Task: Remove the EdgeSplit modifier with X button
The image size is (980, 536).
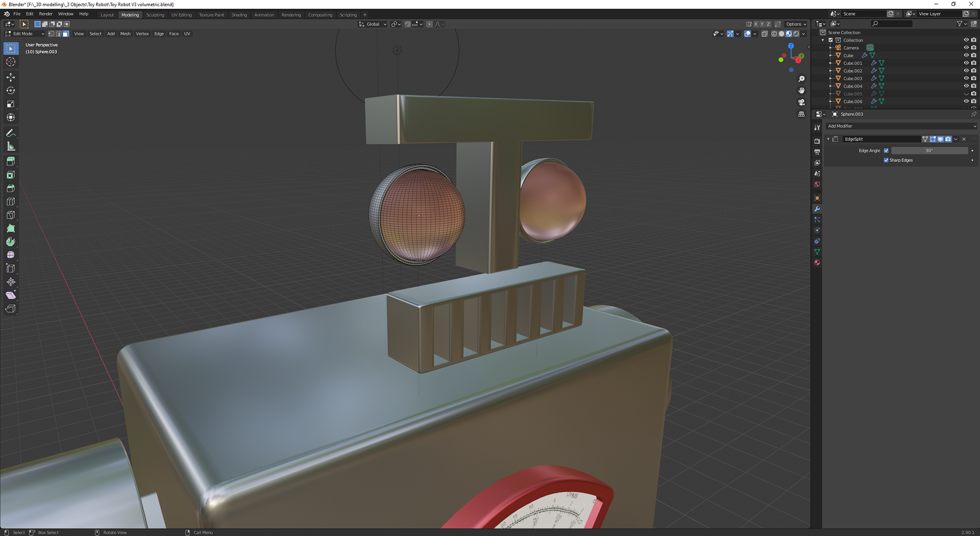Action: coord(964,139)
